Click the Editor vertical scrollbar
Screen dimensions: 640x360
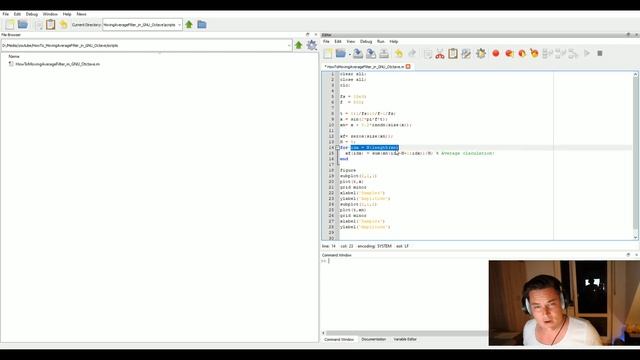636,156
